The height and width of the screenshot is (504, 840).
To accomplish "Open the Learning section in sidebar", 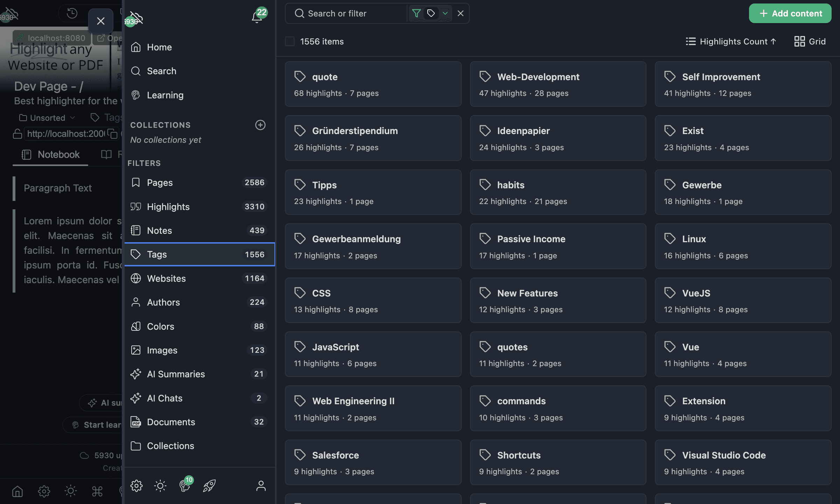I will (199, 95).
